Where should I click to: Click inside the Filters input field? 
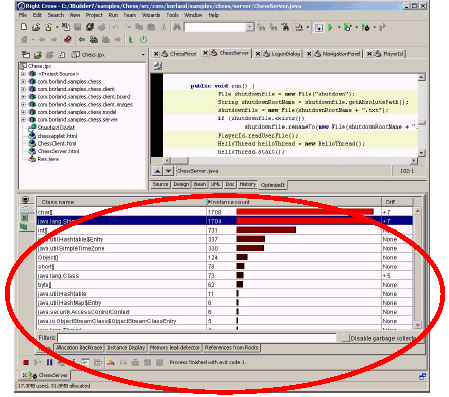pyautogui.click(x=197, y=338)
